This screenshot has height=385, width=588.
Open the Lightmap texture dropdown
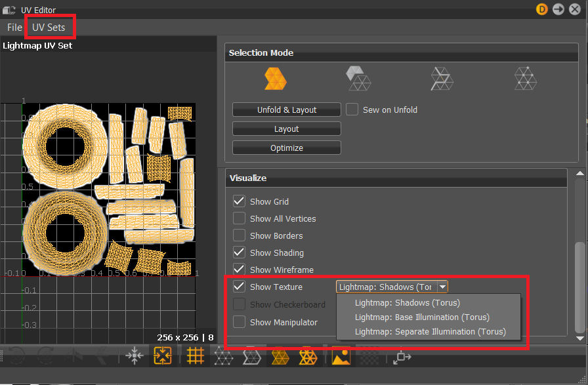pyautogui.click(x=443, y=286)
